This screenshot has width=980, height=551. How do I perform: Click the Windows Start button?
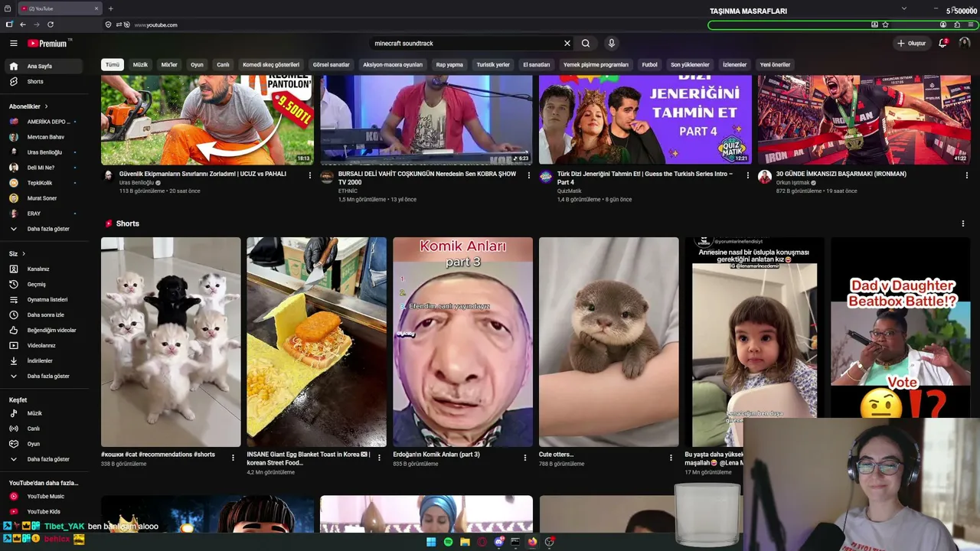pyautogui.click(x=431, y=542)
